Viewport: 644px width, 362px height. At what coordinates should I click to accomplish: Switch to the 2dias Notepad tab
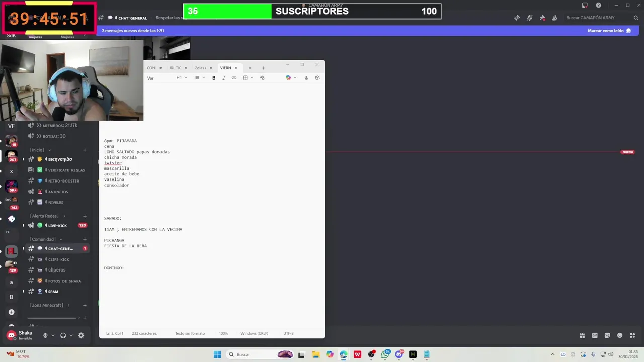203,68
